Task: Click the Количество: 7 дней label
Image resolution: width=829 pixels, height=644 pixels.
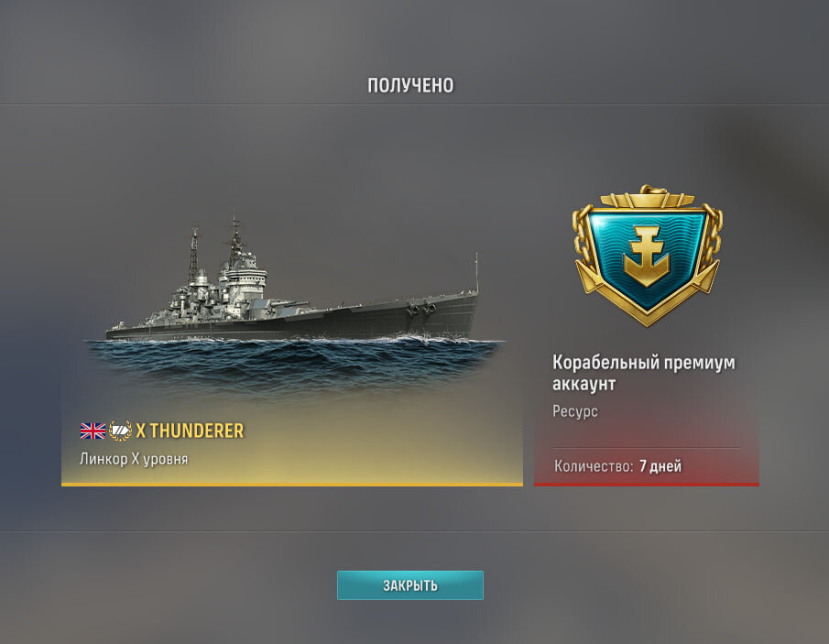Action: coord(617,465)
